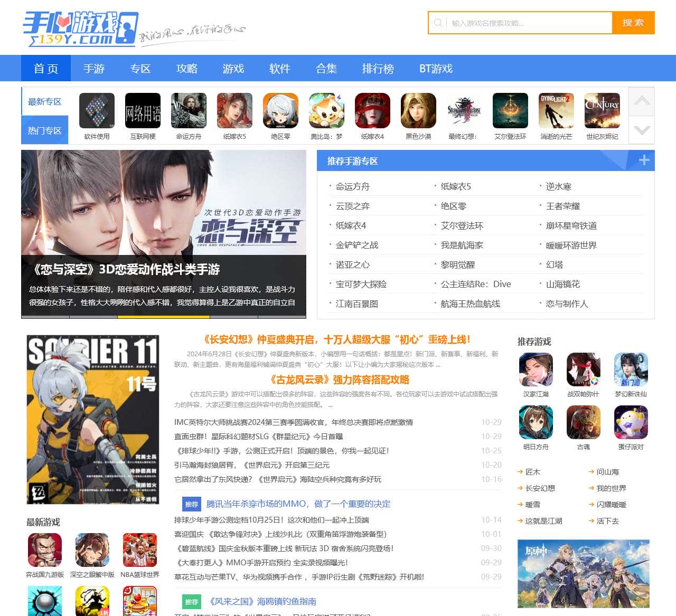Image resolution: width=676 pixels, height=616 pixels.
Task: Open the 纸嫁衣4 zone icon
Action: [372, 111]
